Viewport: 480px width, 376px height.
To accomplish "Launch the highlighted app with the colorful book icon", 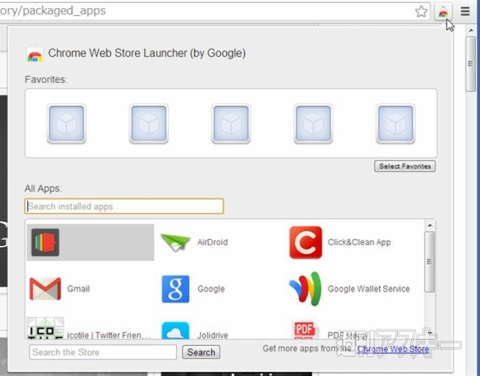I will pos(45,242).
